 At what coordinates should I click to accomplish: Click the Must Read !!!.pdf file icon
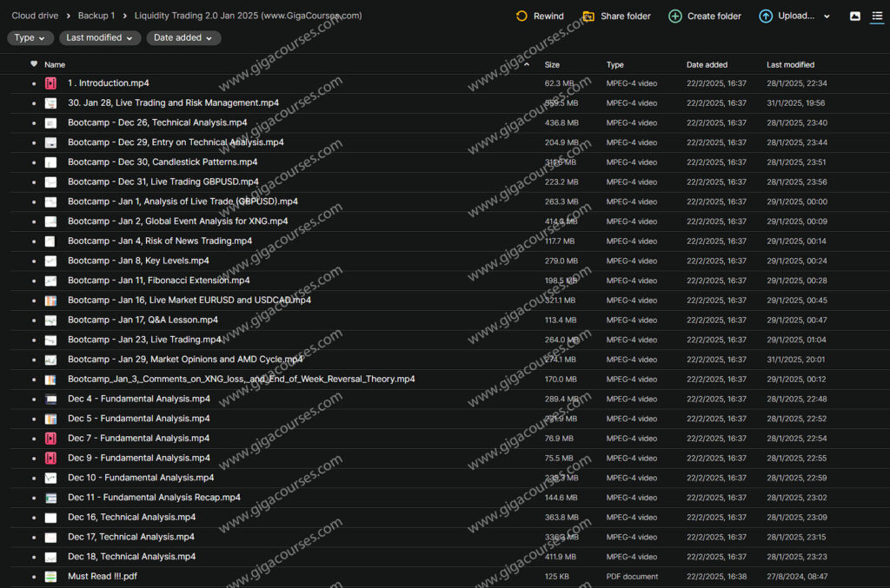tap(51, 577)
